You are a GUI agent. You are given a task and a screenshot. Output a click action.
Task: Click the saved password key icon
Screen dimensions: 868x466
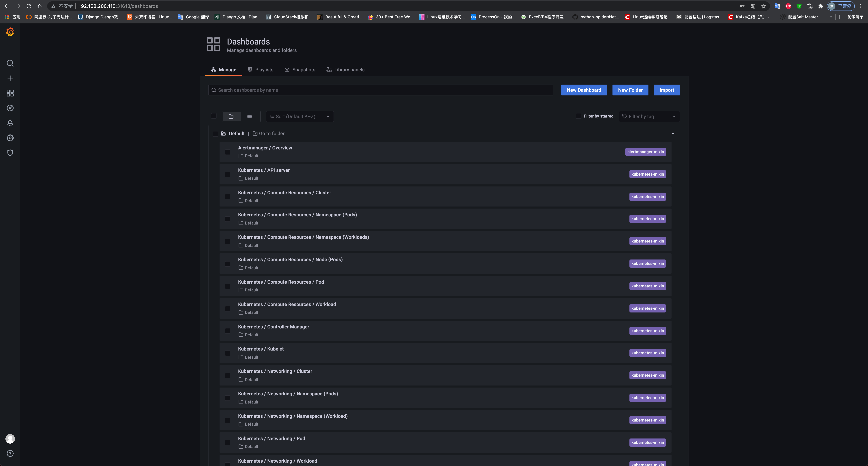click(x=742, y=6)
